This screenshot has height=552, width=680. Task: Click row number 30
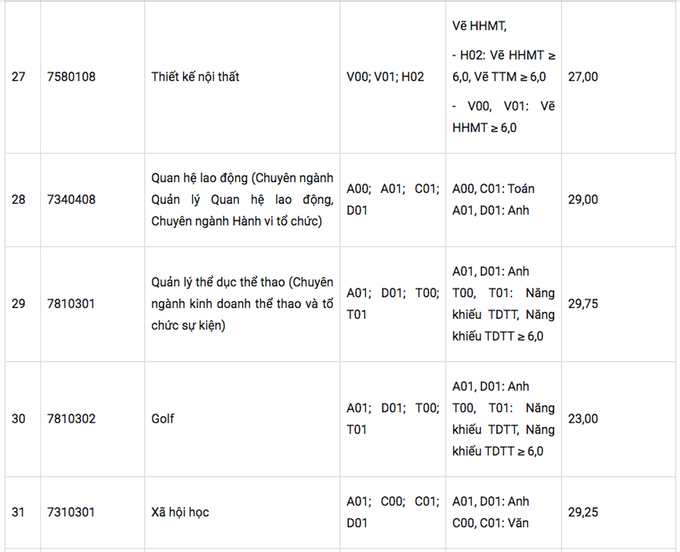click(19, 418)
